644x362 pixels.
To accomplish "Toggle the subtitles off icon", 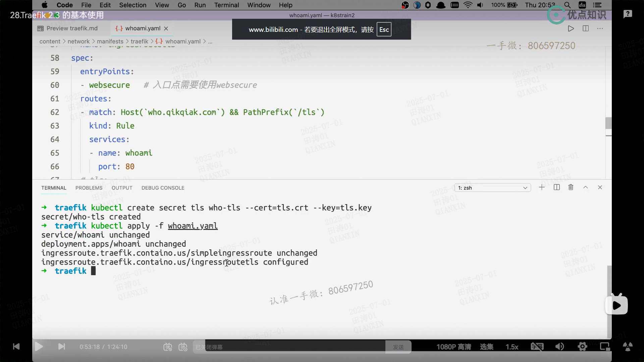I will point(537,347).
